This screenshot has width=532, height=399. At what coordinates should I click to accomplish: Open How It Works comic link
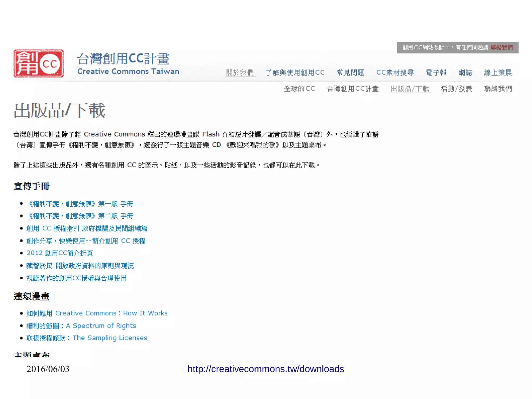coord(97,313)
